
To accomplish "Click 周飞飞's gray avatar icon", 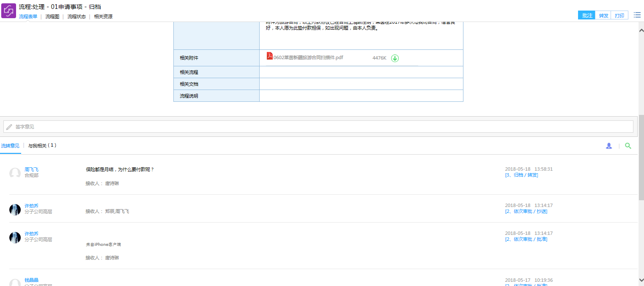I will [x=15, y=173].
